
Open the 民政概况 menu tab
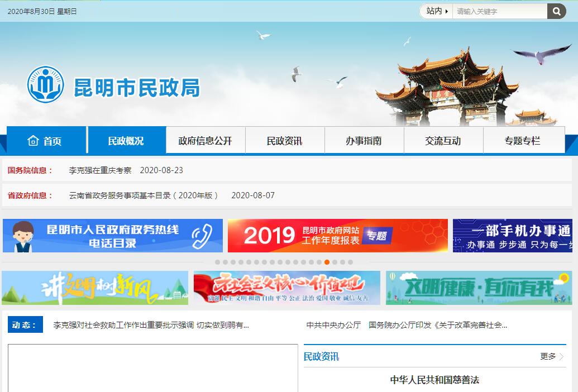pos(126,141)
